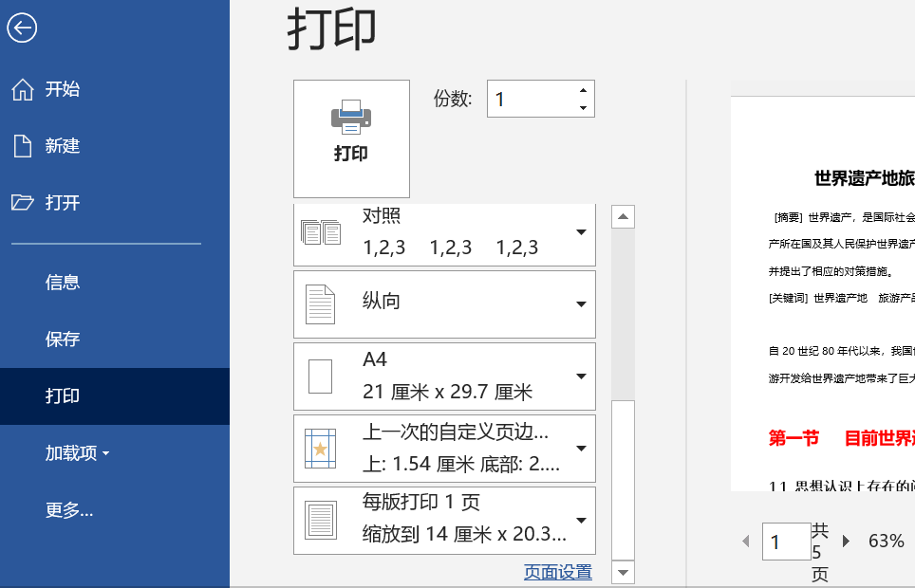Click the scroll up arrow of settings list

[x=623, y=216]
